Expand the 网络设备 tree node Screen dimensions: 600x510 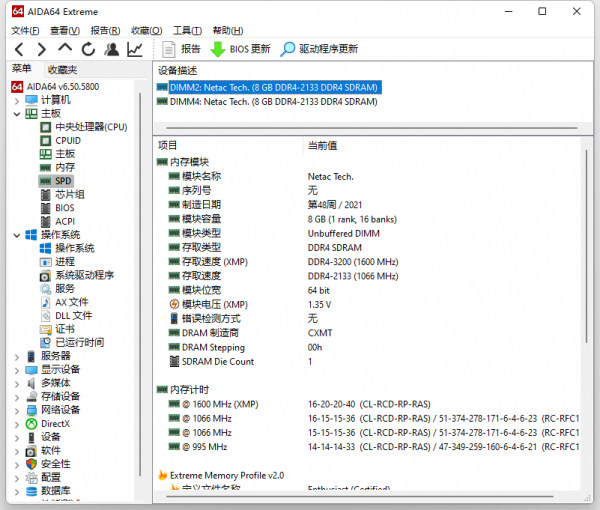[17, 411]
